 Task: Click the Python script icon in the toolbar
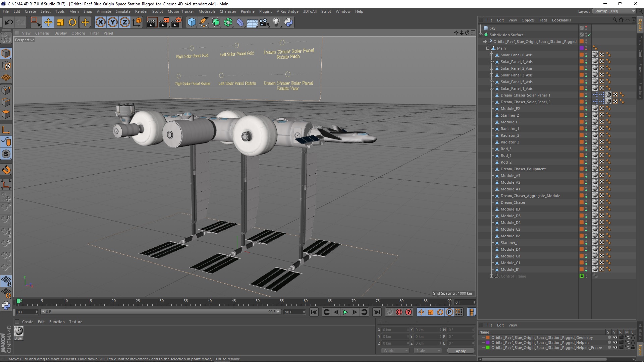tap(288, 22)
